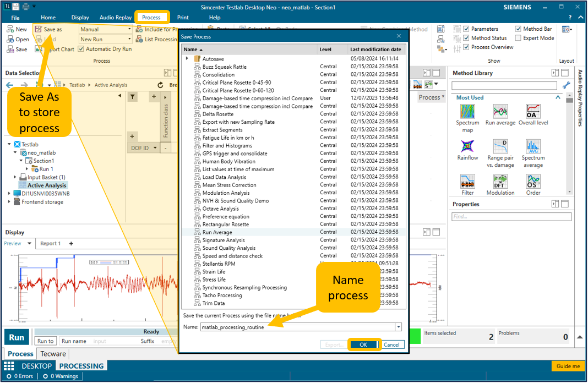Image resolution: width=588 pixels, height=383 pixels.
Task: Click quick access print icon in title bar
Action: pos(26,7)
